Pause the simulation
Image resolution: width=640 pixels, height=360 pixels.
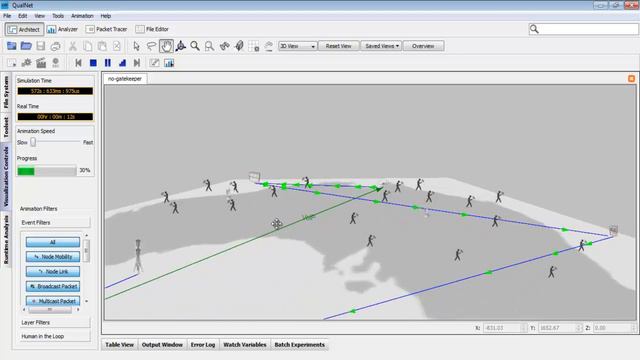tap(108, 63)
